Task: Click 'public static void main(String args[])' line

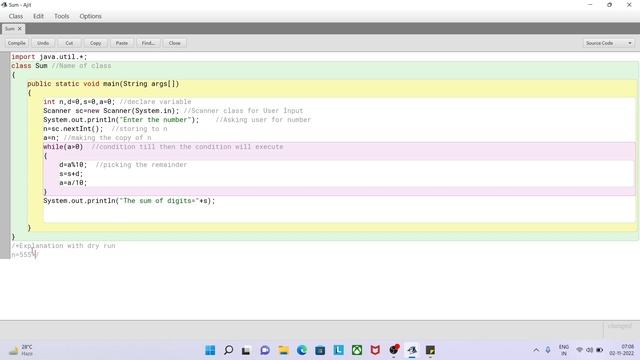Action: (103, 84)
